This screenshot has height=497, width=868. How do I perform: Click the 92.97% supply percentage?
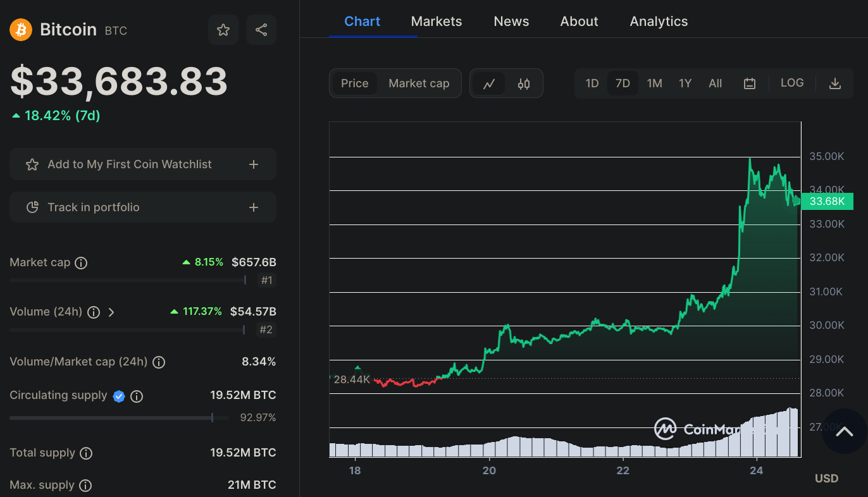[x=258, y=417]
